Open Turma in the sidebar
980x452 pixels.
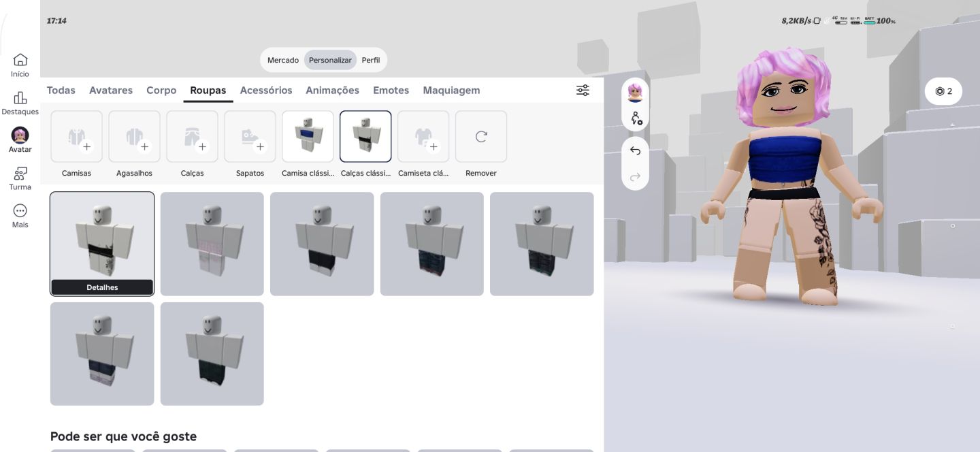(x=20, y=178)
